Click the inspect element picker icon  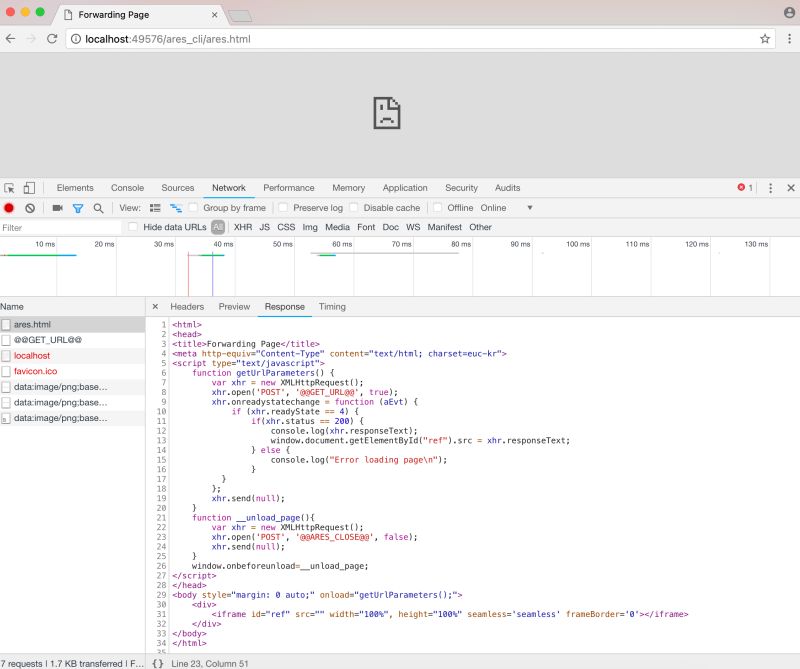point(9,188)
